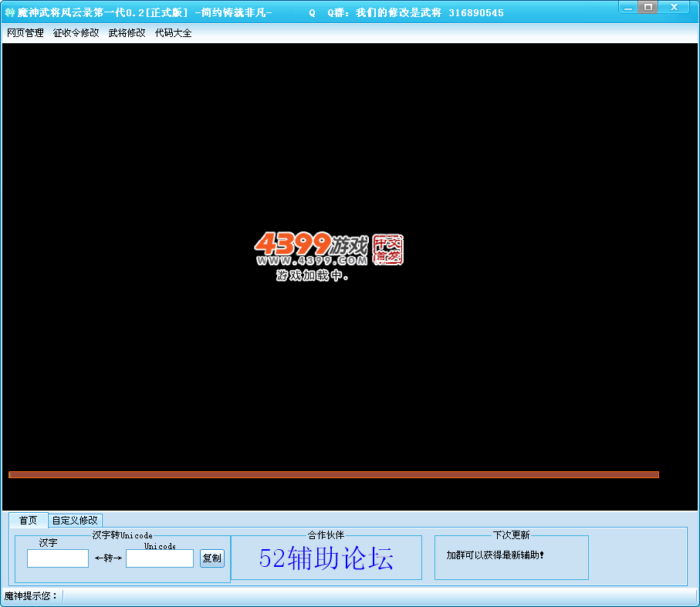Minimize the 魔神武将风云录 window
Screen dimensions: 700x607
pos(628,8)
